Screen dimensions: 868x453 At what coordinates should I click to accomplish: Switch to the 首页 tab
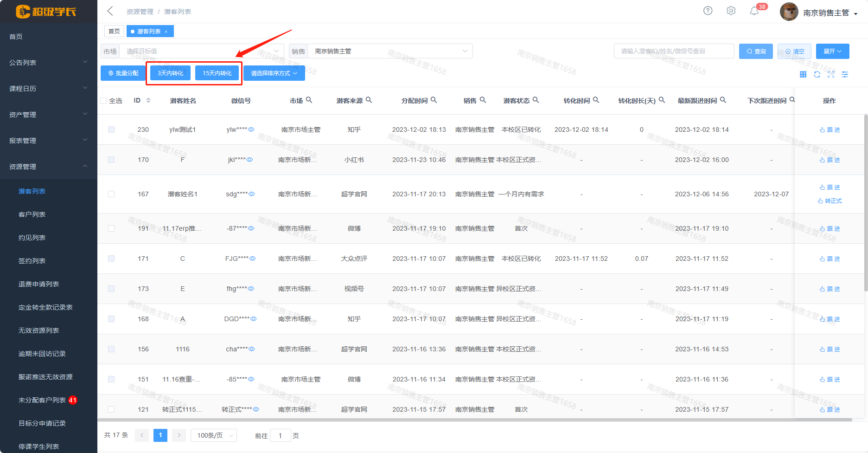pyautogui.click(x=114, y=31)
